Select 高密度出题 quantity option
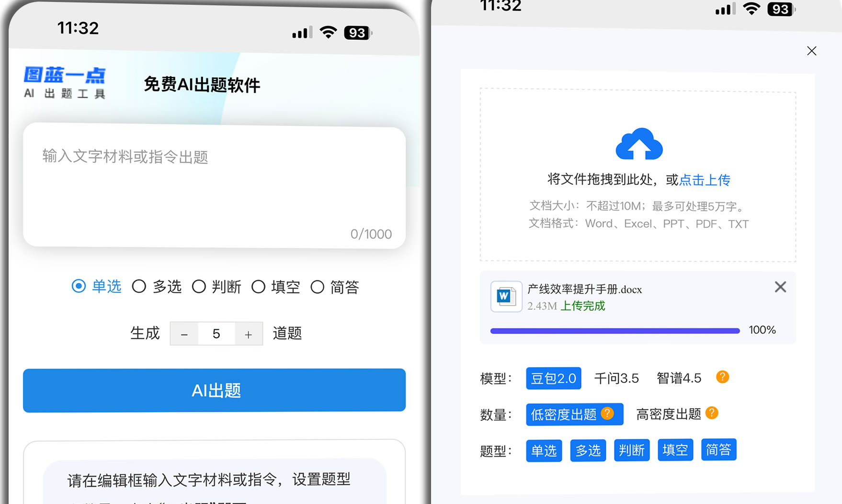This screenshot has height=504, width=842. tap(669, 414)
